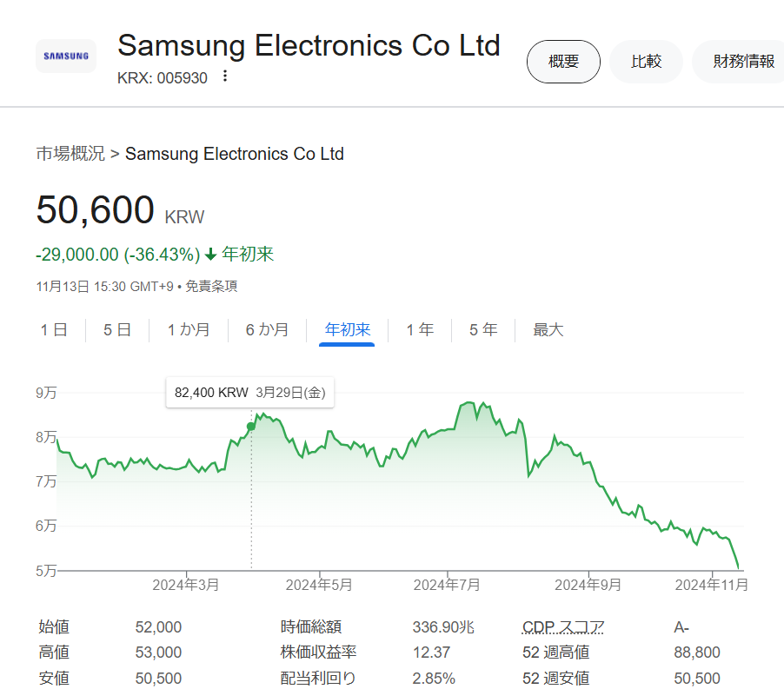Show the 5日 chart range
The image size is (784, 689).
(117, 330)
